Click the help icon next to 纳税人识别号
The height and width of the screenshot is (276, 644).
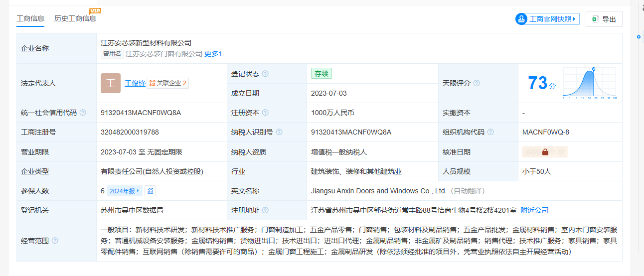(279, 132)
